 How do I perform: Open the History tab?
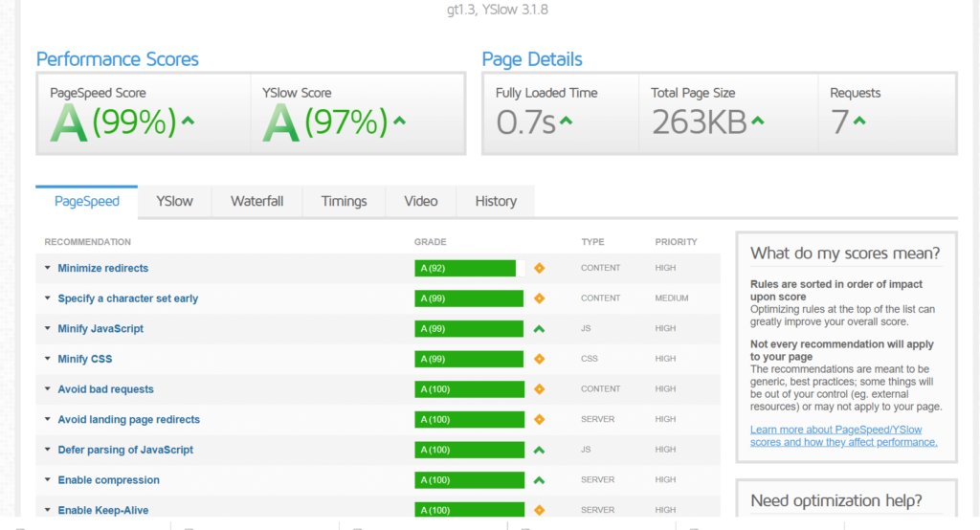(x=496, y=201)
